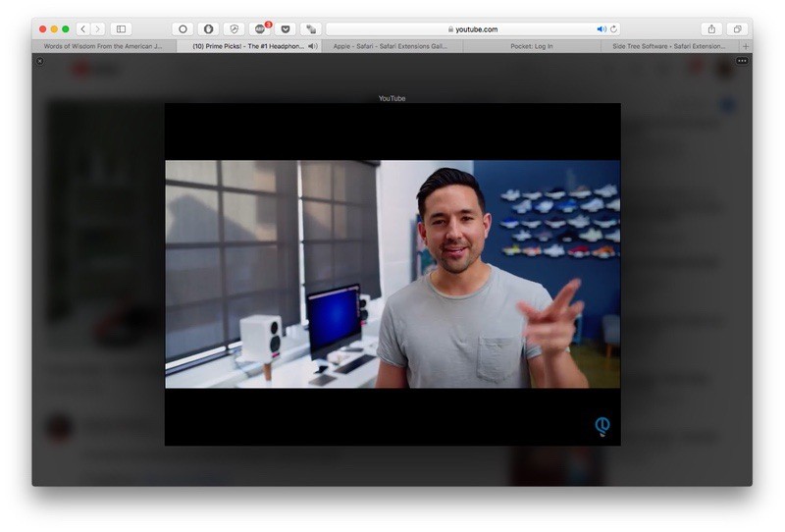Open a new tab with plus button
The image size is (785, 532).
[746, 46]
